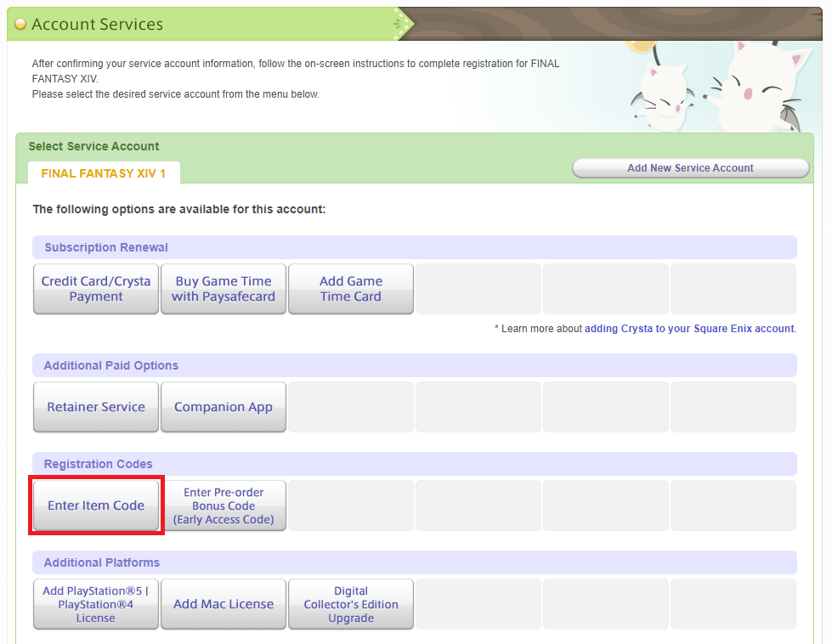The height and width of the screenshot is (644, 832).
Task: Click the Enter Item Code button
Action: point(96,506)
